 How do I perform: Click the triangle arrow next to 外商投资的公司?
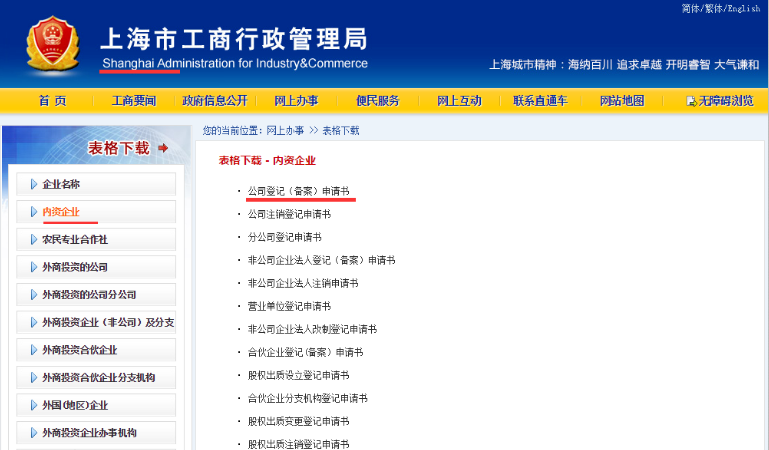tap(34, 267)
